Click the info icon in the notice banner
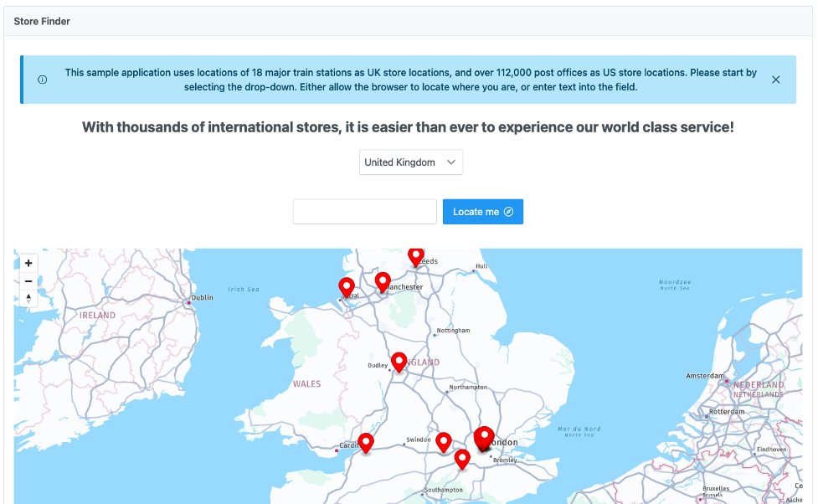Viewport: 818px width, 504px height. point(42,78)
